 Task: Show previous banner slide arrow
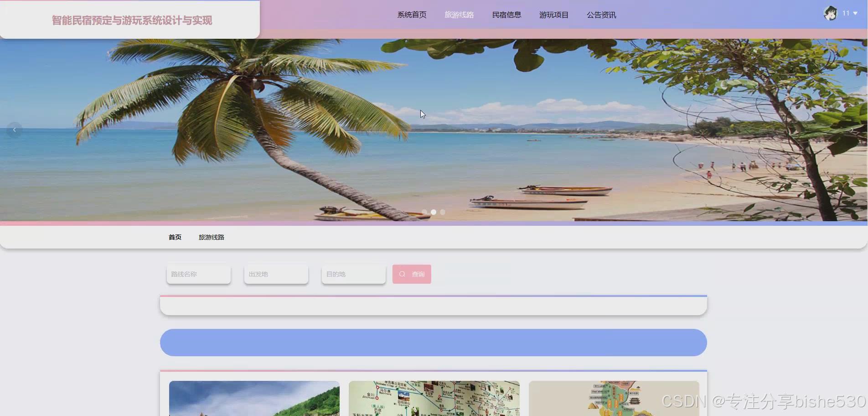click(x=15, y=130)
